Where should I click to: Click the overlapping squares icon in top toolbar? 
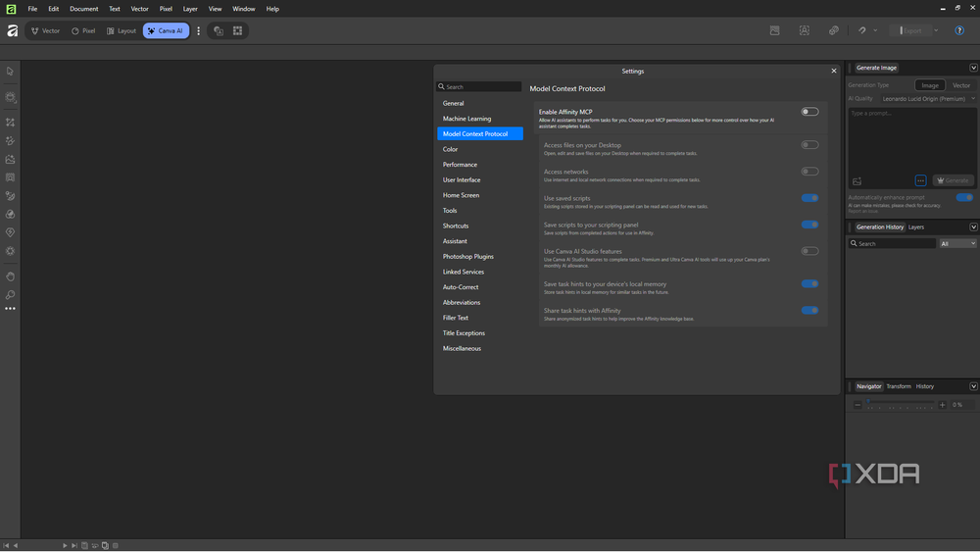(x=219, y=30)
